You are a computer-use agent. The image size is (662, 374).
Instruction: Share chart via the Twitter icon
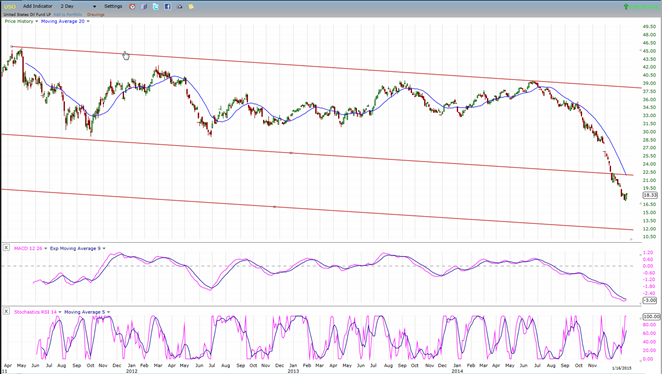coord(156,6)
